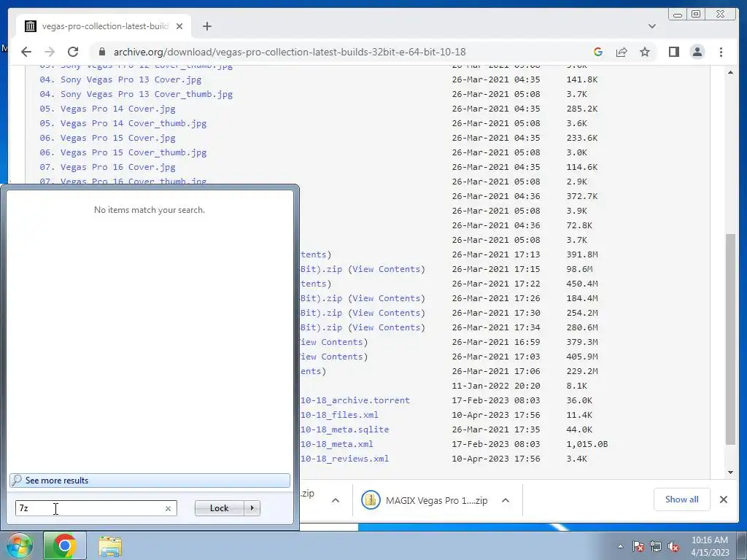
Task: Open 06. Vegas Pro 15 Cover_thumb.jpg link
Action: coord(123,152)
